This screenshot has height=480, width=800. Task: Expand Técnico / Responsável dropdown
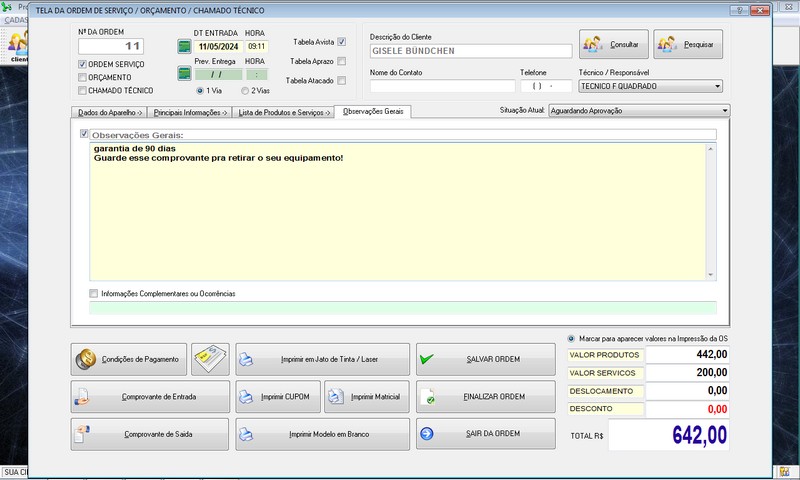717,86
